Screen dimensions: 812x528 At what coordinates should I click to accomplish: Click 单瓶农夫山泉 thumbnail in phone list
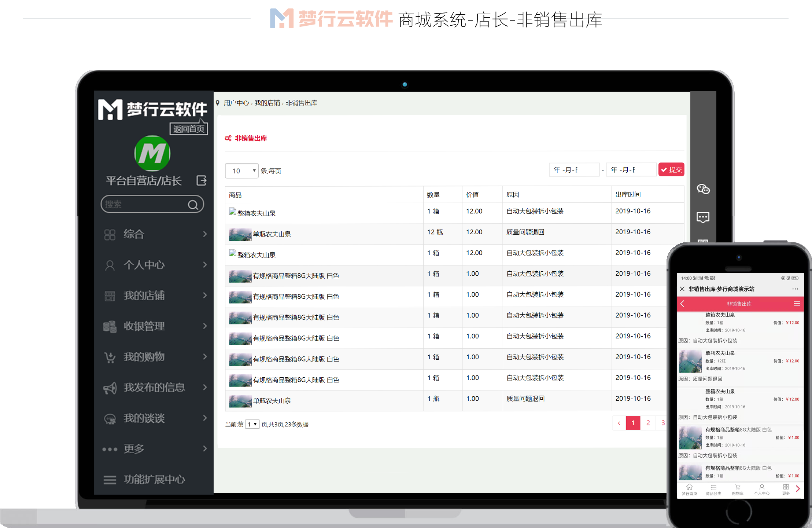pyautogui.click(x=690, y=362)
